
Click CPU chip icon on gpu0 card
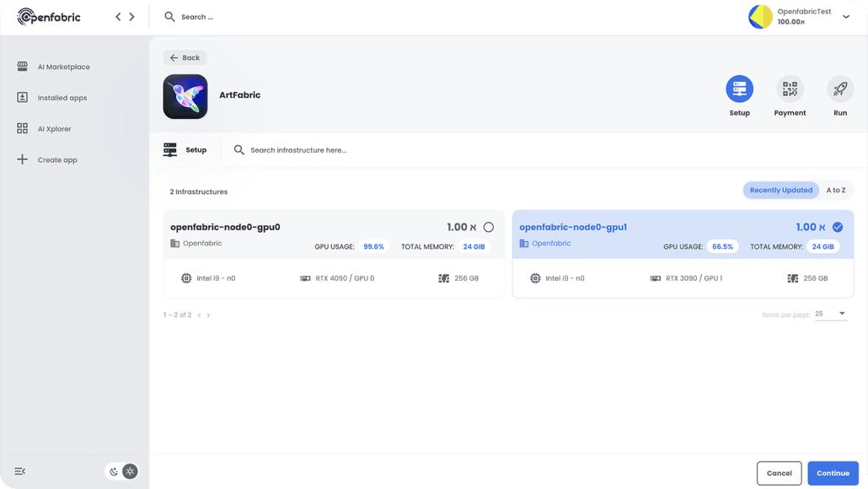click(x=186, y=278)
